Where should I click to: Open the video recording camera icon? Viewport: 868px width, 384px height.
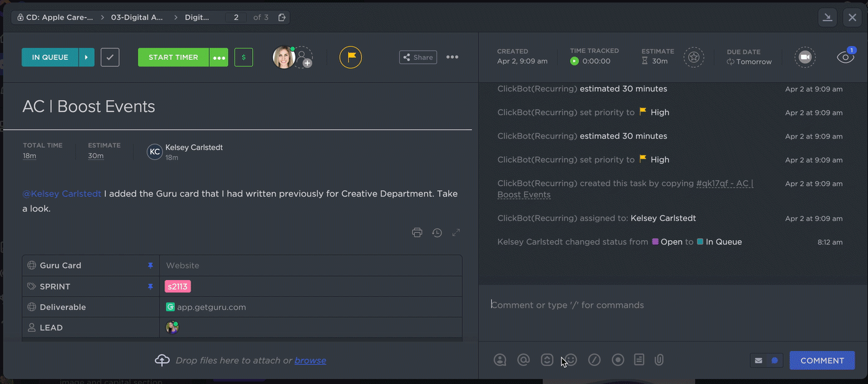coord(805,57)
